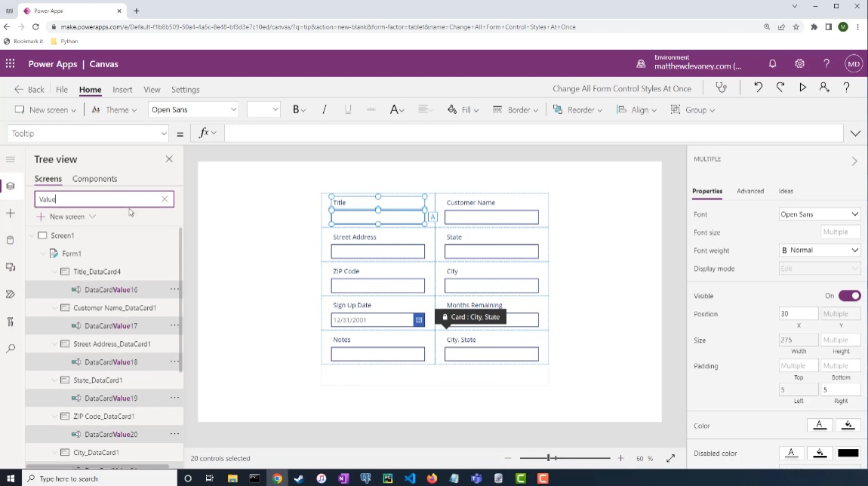Open the Theme dropdown
This screenshot has width=868, height=486.
pos(115,109)
